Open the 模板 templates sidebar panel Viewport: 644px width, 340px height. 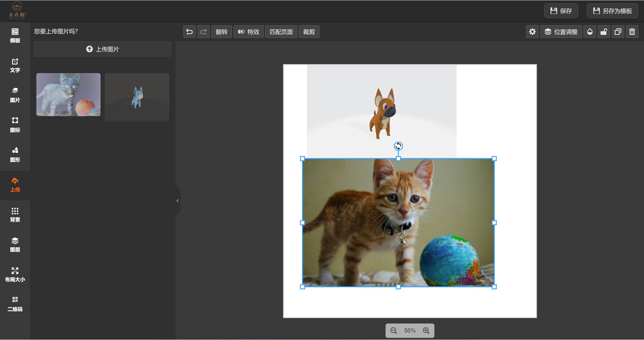[15, 36]
